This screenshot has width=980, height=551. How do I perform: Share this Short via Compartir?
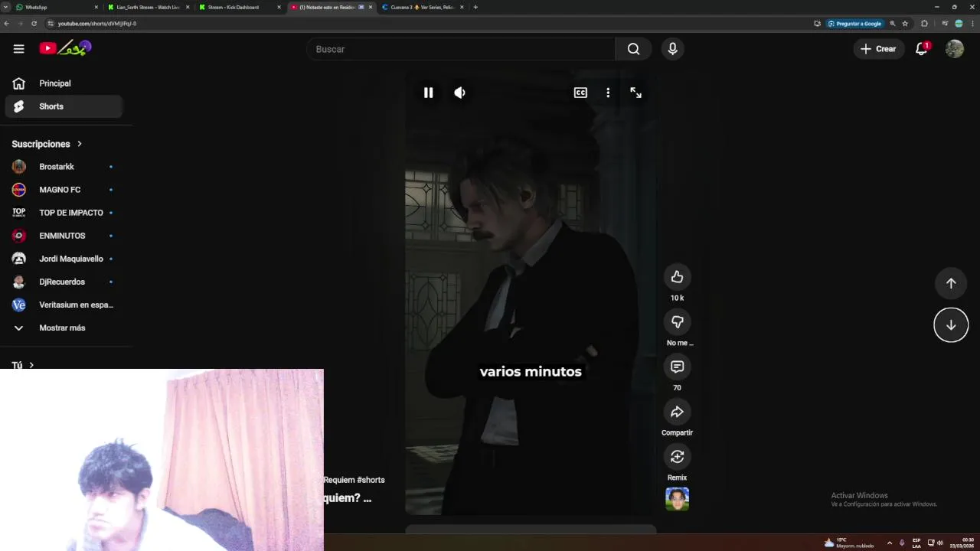point(677,412)
